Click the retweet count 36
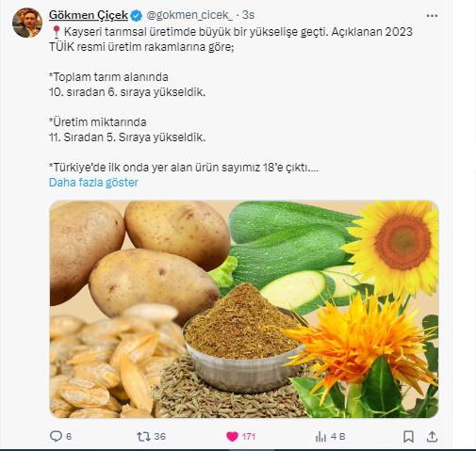 (x=159, y=437)
